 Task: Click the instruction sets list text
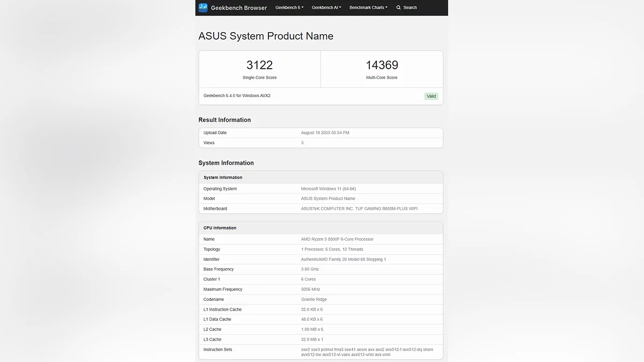pyautogui.click(x=367, y=352)
